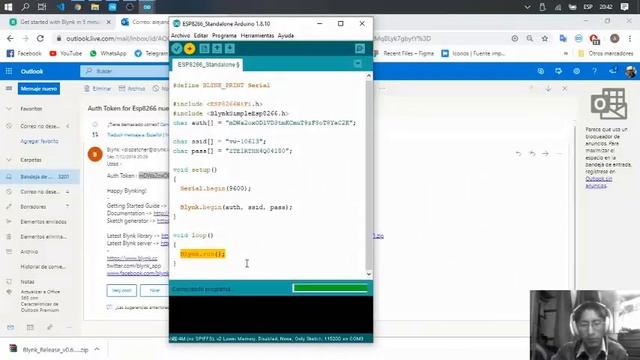Open the Programa menu in Arduino
Image resolution: width=640 pixels, height=360 pixels.
224,36
